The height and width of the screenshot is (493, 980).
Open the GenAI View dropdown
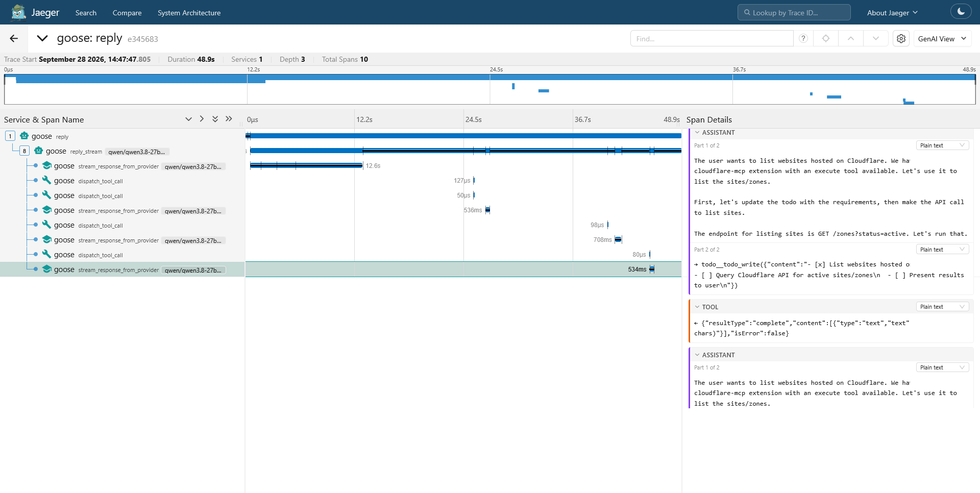tap(942, 39)
